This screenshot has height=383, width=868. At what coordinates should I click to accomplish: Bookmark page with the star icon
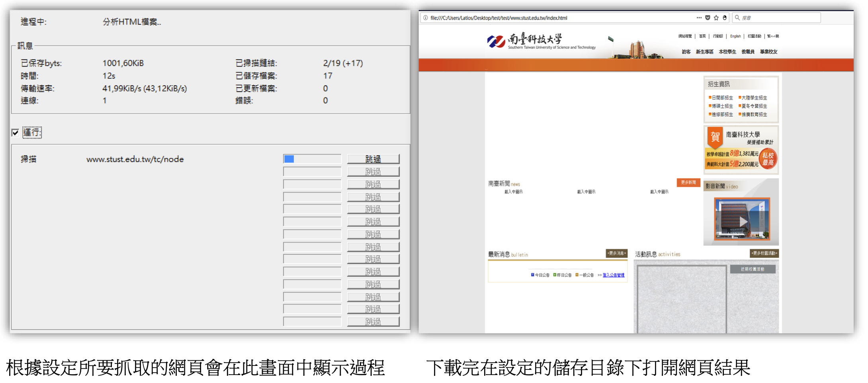(x=716, y=18)
